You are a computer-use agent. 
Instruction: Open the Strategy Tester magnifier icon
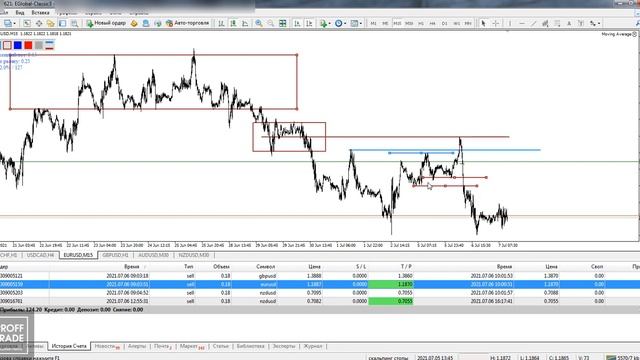74,23
